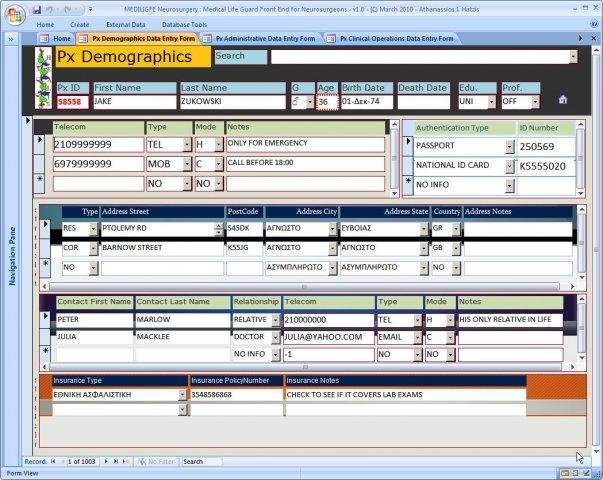Go to next record in navigation bar

pos(105,461)
